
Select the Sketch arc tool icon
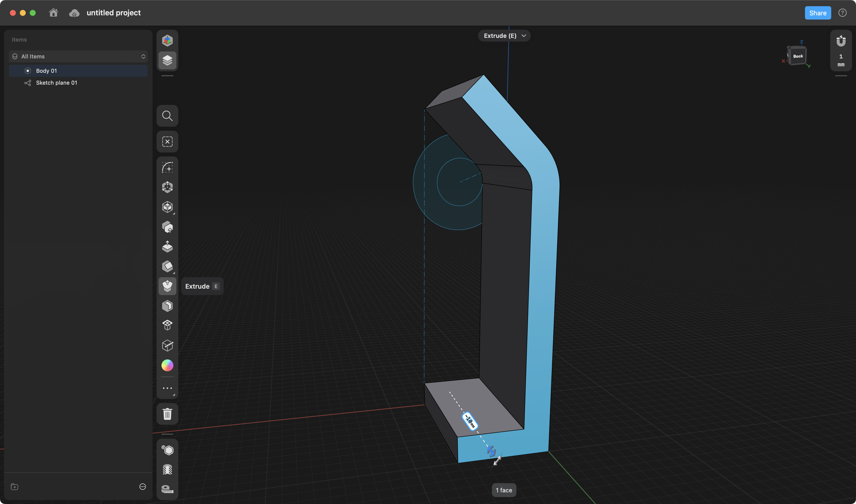[x=167, y=167]
